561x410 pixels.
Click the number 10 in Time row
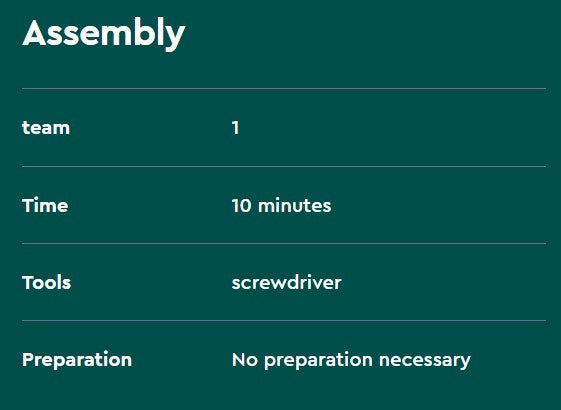click(x=242, y=206)
